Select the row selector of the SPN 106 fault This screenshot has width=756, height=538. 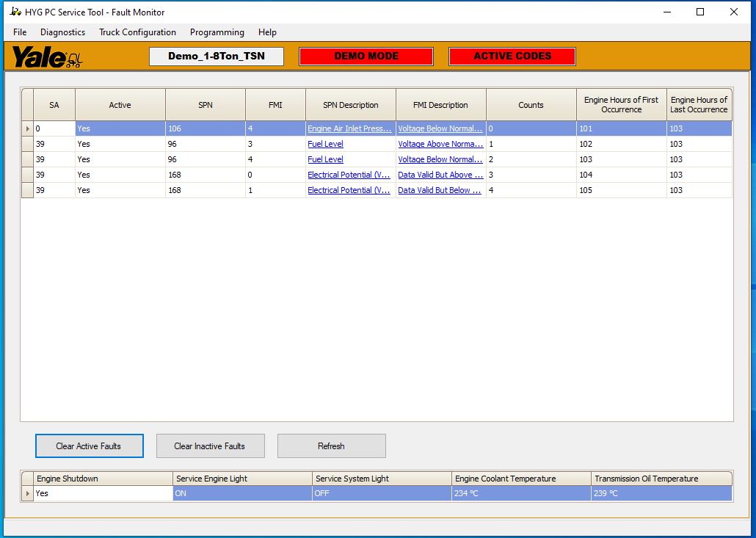[x=27, y=128]
